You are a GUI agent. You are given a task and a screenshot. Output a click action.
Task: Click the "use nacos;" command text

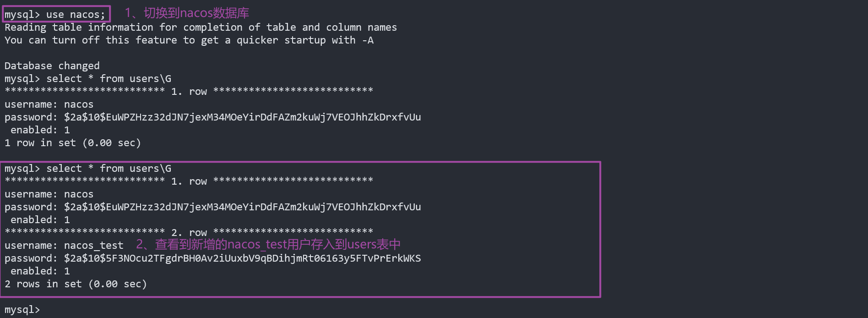[76, 15]
